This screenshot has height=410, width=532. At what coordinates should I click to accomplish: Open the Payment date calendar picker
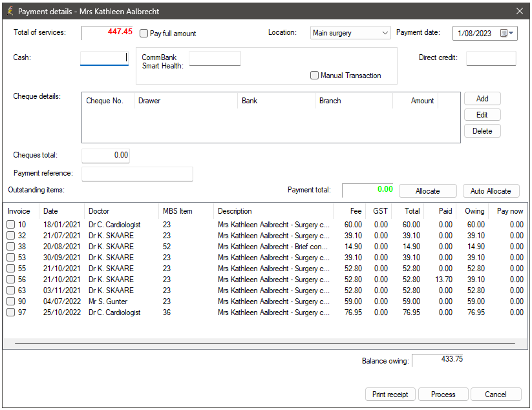(x=507, y=33)
